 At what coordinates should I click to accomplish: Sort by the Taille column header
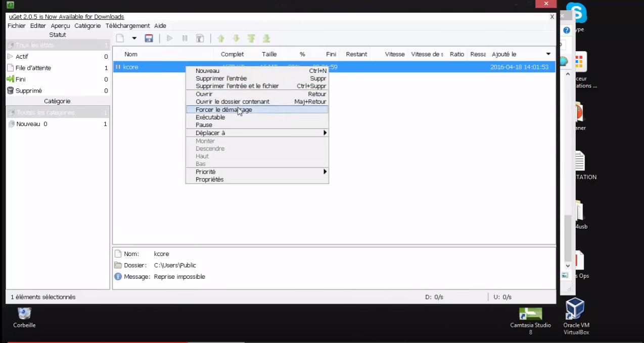269,54
